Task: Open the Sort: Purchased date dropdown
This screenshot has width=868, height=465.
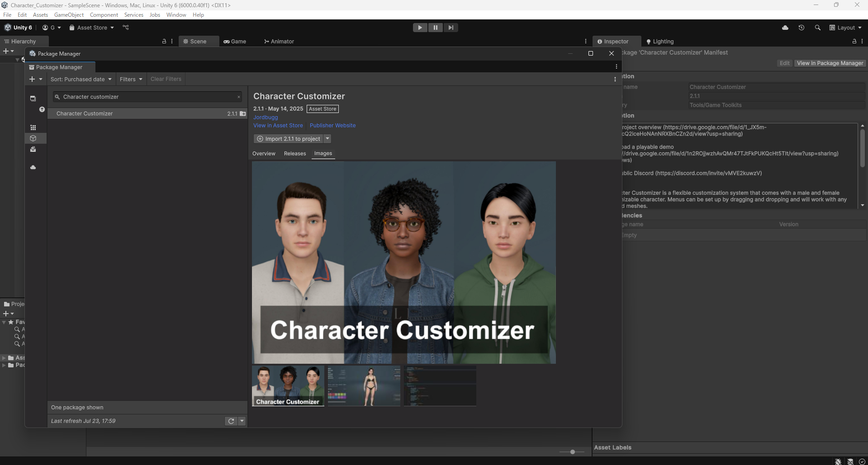Action: [81, 79]
